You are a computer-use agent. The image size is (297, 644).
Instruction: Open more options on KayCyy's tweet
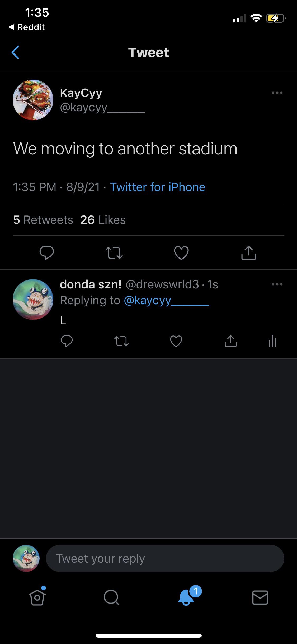click(x=277, y=93)
